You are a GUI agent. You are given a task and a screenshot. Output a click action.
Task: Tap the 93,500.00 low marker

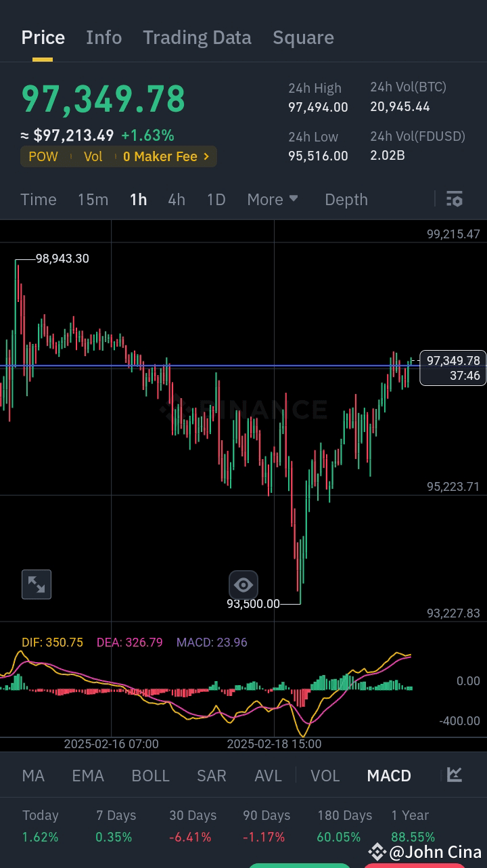[253, 603]
